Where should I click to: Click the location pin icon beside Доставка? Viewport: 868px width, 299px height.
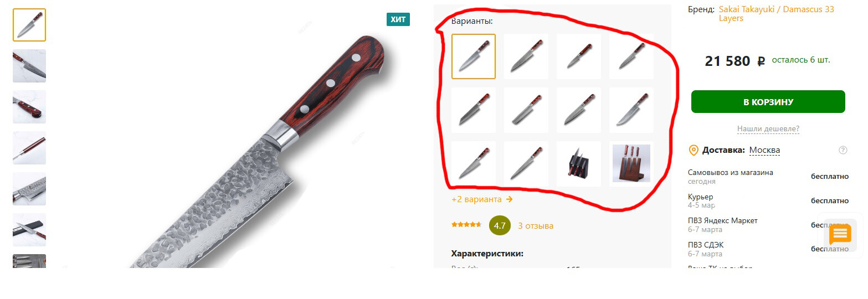tap(693, 150)
